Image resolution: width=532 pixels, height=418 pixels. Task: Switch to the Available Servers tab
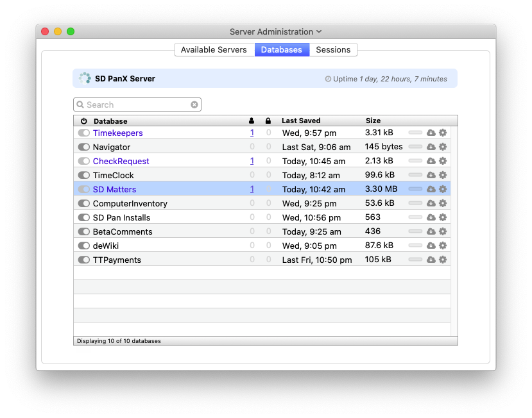(x=214, y=50)
